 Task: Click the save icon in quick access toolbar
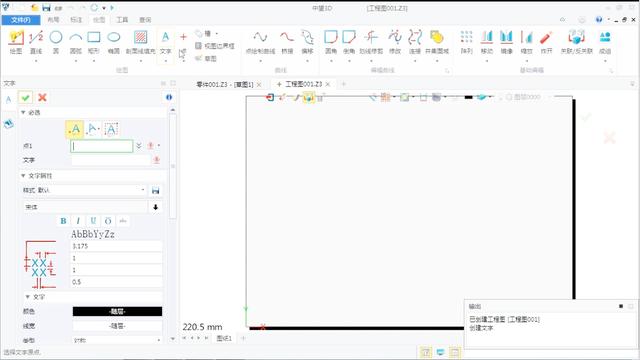coord(47,8)
